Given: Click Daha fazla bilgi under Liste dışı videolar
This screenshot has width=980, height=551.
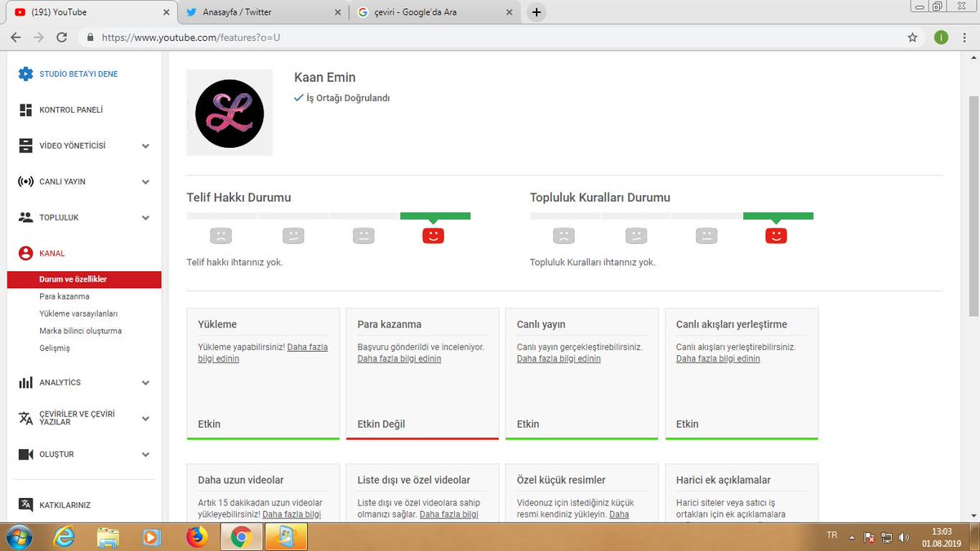Looking at the screenshot, I should click(x=449, y=514).
